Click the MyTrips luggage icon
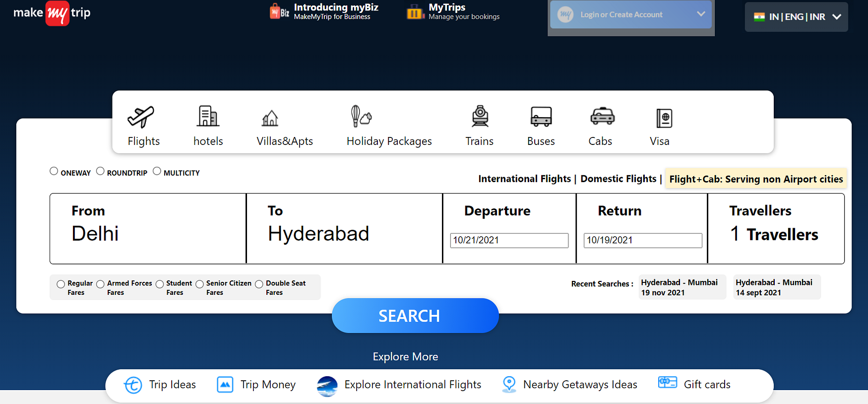This screenshot has height=404, width=868. click(x=415, y=12)
